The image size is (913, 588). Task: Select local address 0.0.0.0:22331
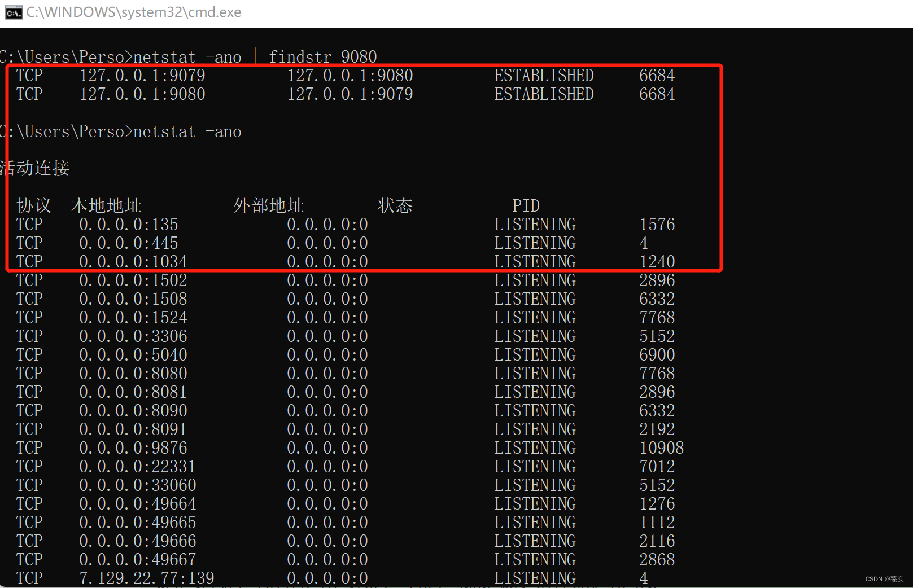click(138, 467)
